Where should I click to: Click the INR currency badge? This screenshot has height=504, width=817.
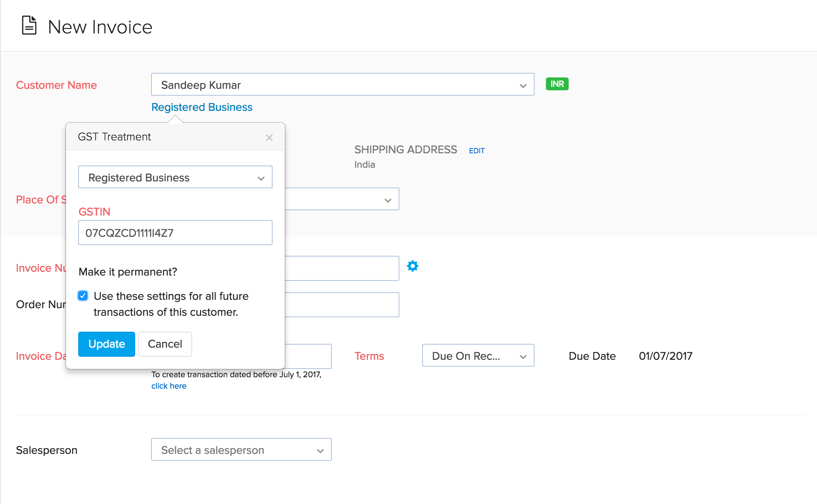click(x=557, y=84)
